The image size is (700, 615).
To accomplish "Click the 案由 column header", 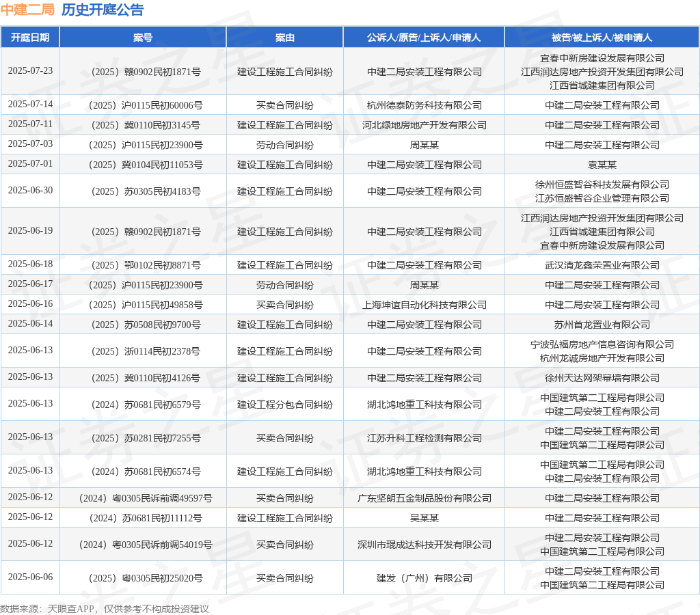I will coord(285,38).
